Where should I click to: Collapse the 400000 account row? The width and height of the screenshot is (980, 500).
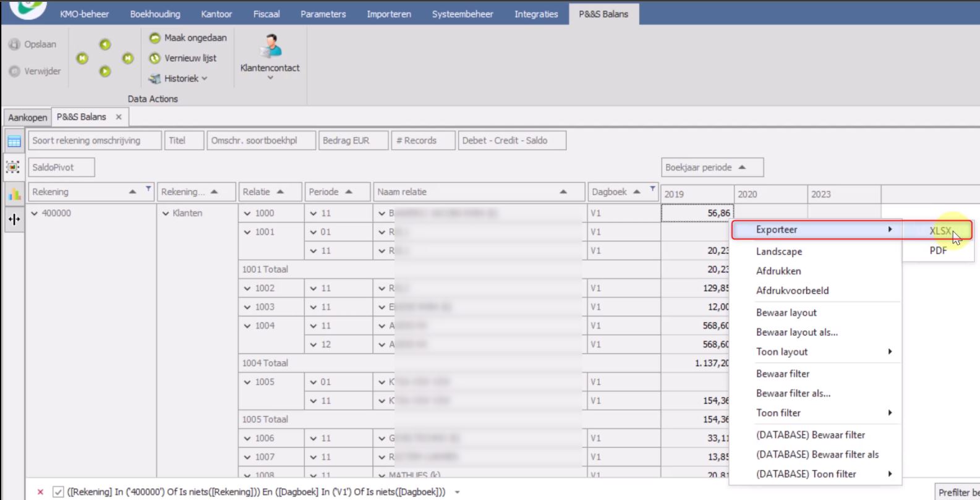(x=35, y=213)
